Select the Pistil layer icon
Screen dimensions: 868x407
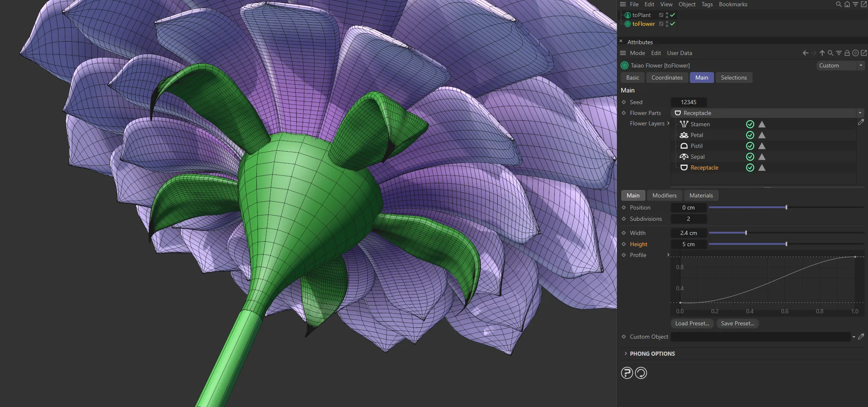tap(684, 145)
